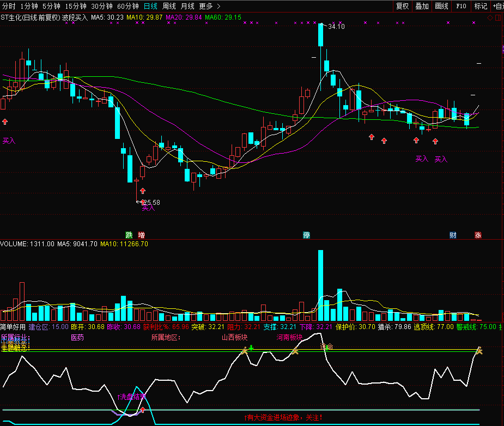Screen dimensions: 504x426
Task: Click the 山西板块 region label
Action: pos(235,337)
